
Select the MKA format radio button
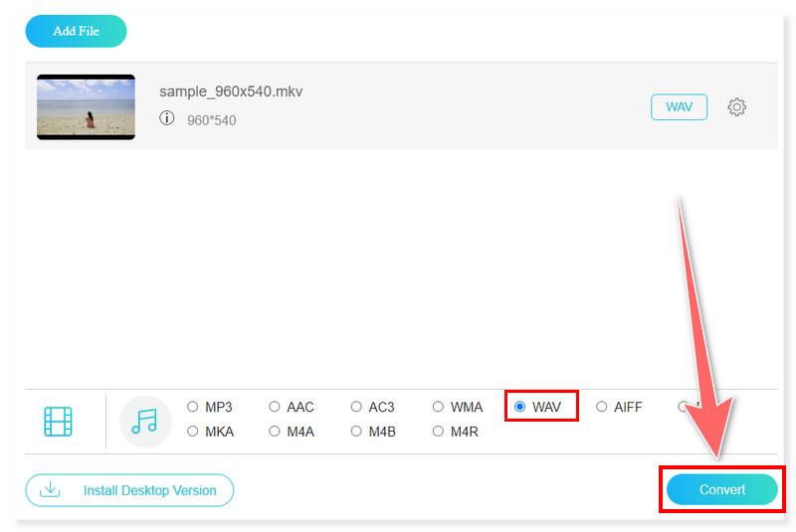click(192, 432)
